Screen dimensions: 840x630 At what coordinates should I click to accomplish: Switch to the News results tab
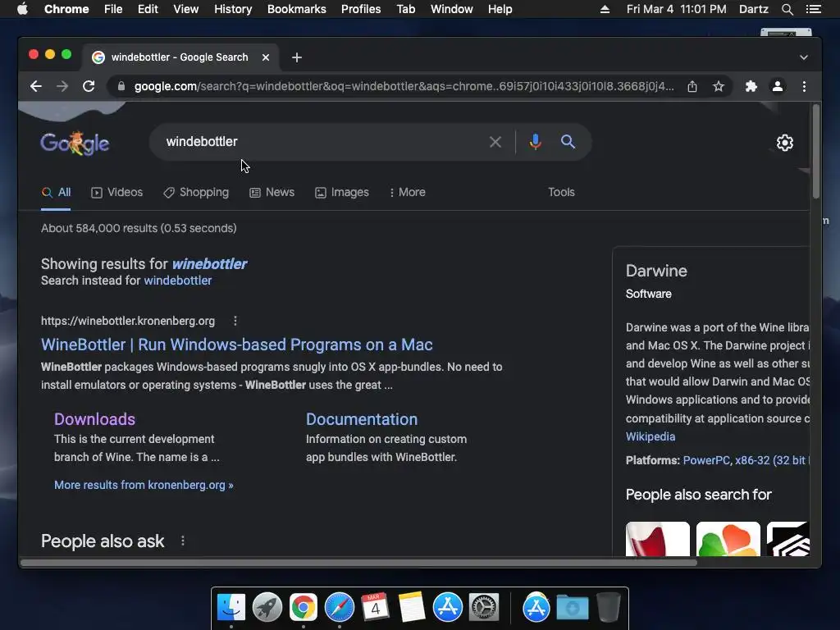point(272,192)
